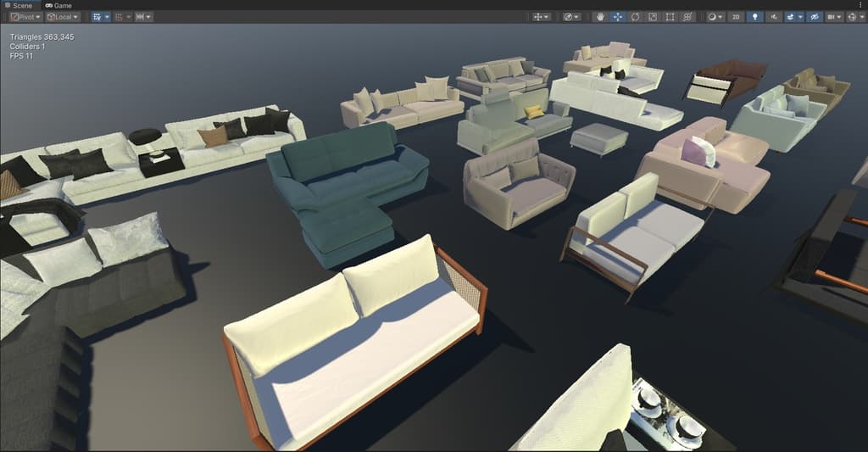The image size is (868, 452).
Task: Expand the Gizmos dropdown arrow
Action: (x=861, y=17)
